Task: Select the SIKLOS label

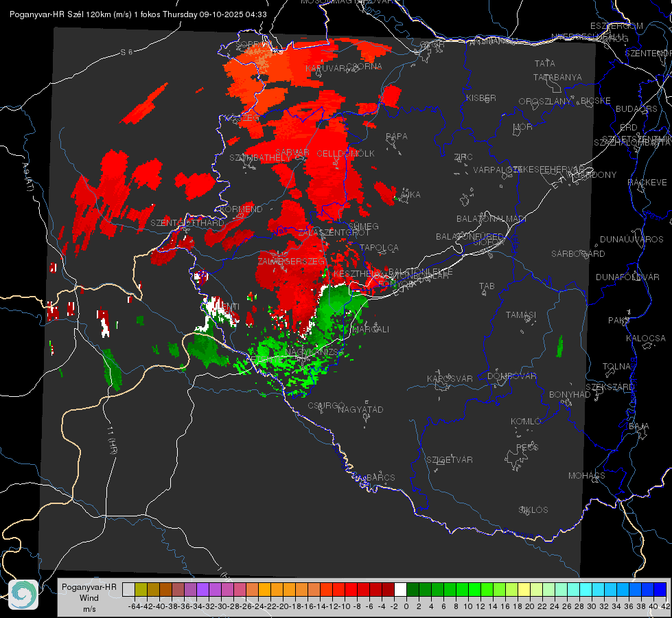Action: [x=533, y=510]
